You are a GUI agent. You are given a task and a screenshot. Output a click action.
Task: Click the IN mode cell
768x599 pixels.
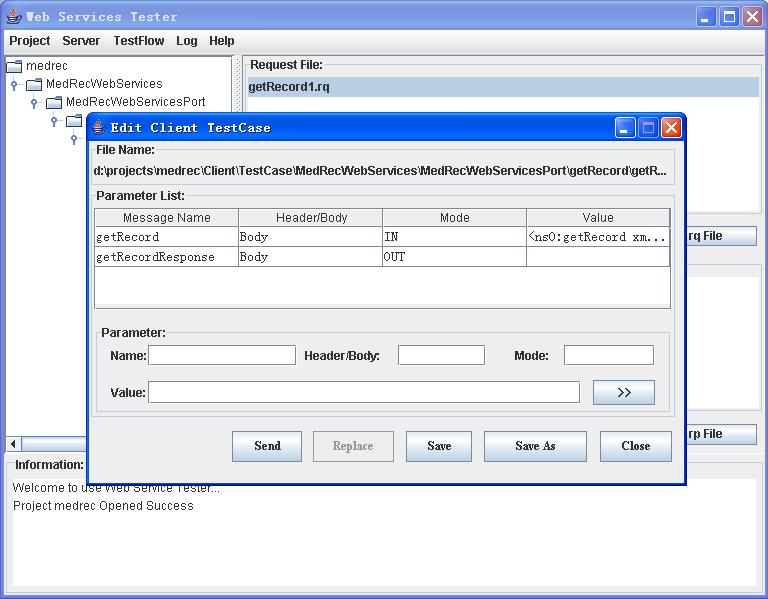pyautogui.click(x=454, y=237)
